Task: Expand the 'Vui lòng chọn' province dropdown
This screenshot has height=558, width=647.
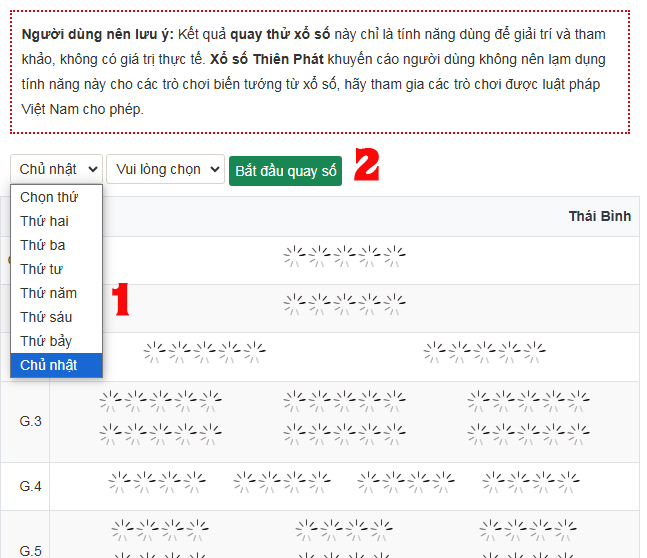Action: click(165, 169)
